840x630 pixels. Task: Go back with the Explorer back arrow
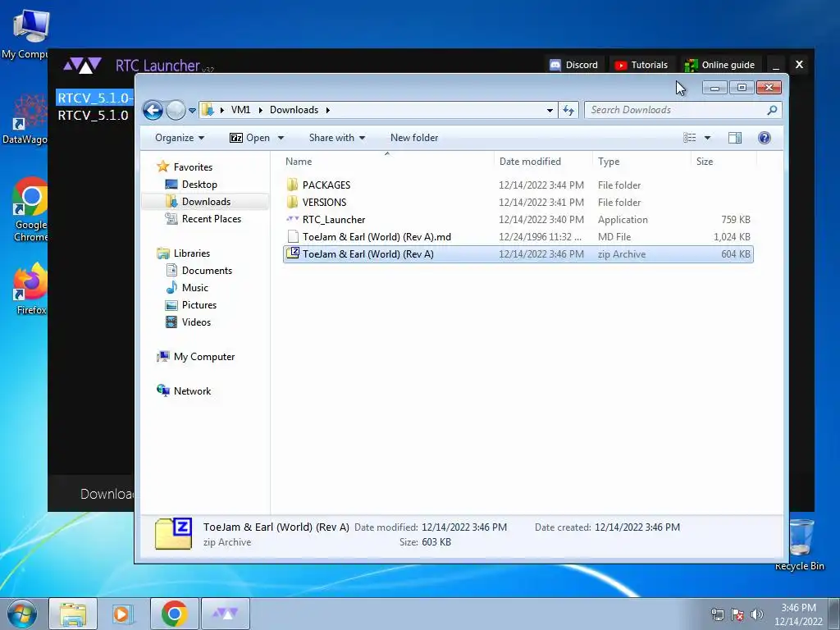point(153,111)
